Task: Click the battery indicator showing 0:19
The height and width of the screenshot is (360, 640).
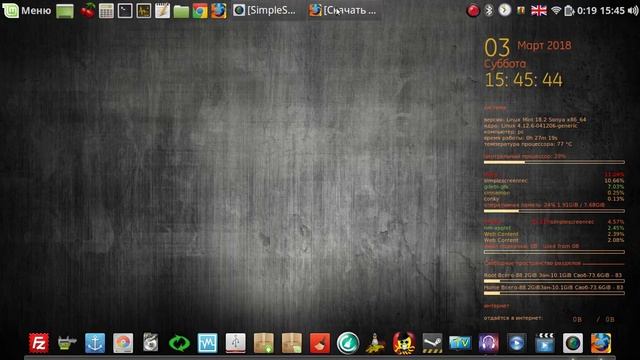Action: click(580, 11)
